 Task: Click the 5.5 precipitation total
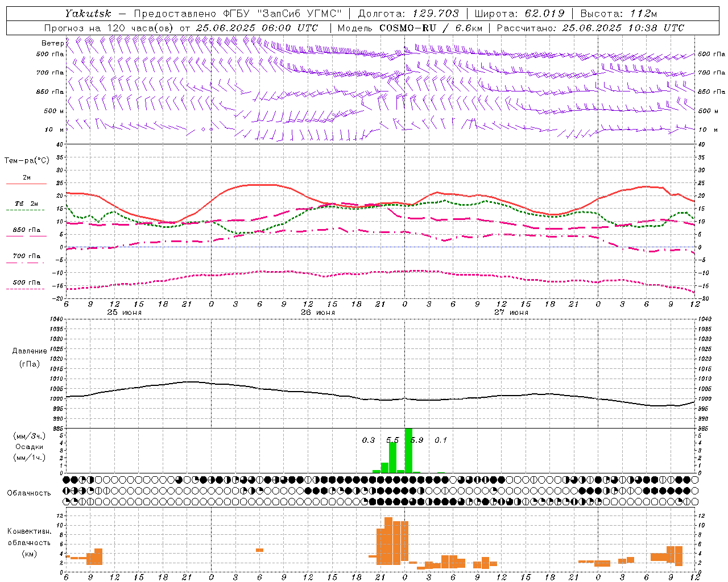tap(392, 440)
